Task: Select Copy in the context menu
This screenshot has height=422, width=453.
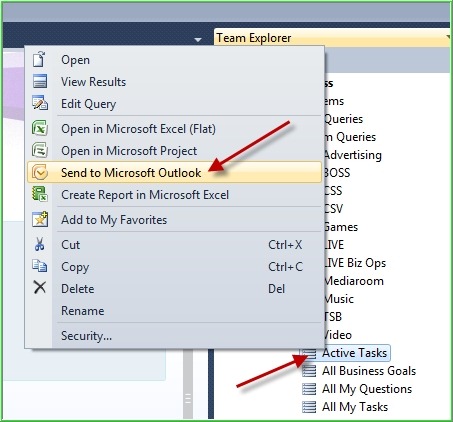Action: tap(174, 267)
